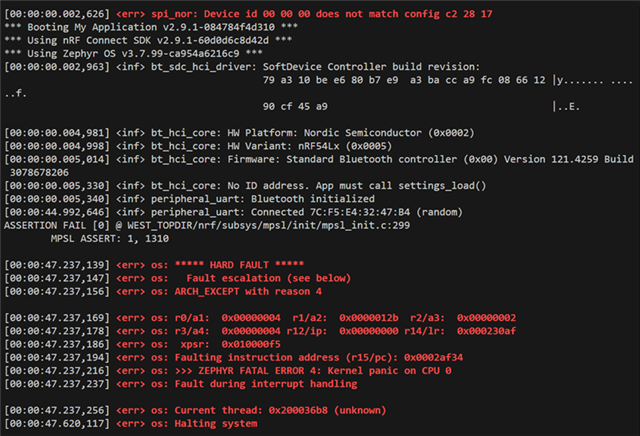
Task: Click the HW Platform Nordic Semiconductor line
Action: pos(239,133)
